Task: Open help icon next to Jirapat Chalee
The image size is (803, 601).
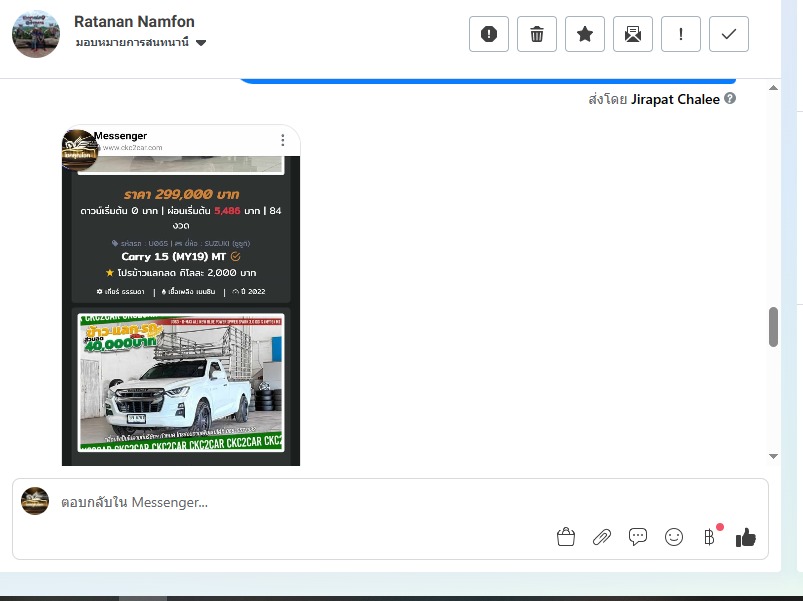Action: coord(730,98)
